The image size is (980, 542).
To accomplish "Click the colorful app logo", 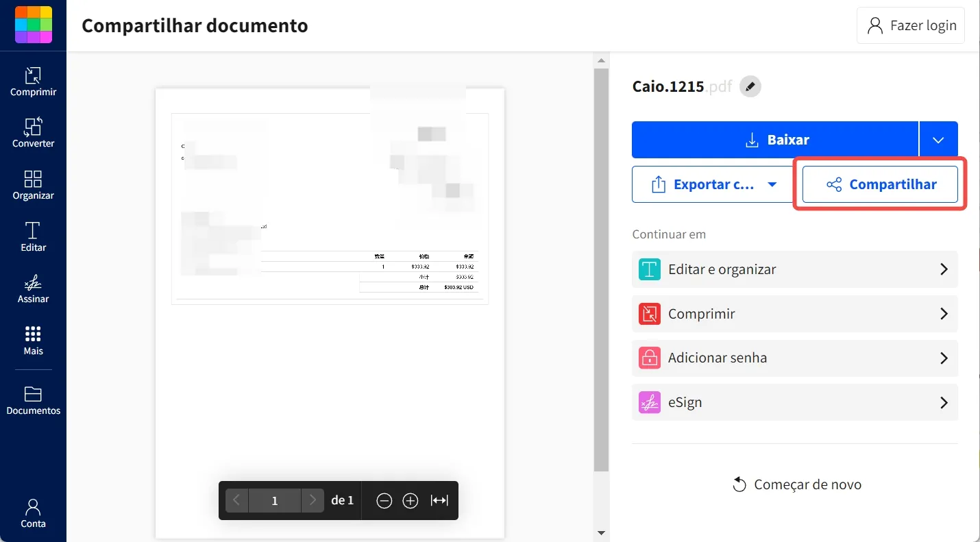I will [x=33, y=25].
